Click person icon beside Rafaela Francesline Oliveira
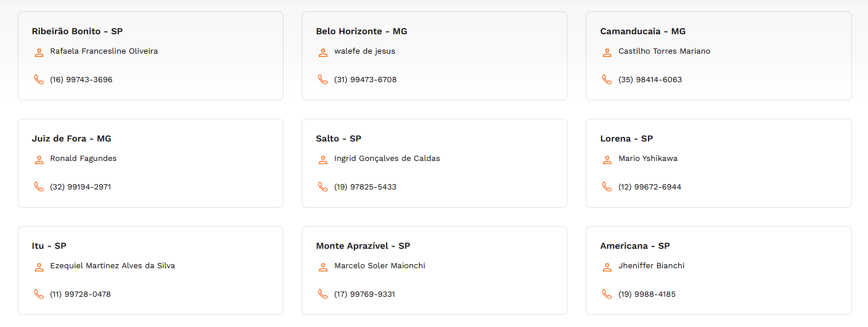This screenshot has width=868, height=327. coord(39,53)
